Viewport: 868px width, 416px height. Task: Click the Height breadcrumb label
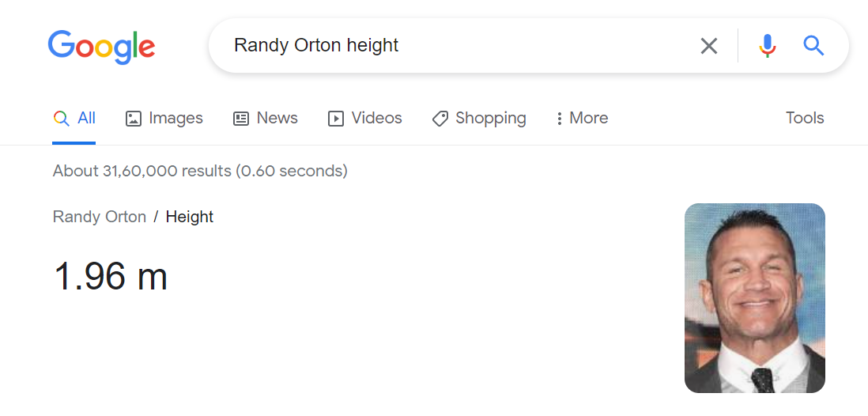click(x=189, y=217)
